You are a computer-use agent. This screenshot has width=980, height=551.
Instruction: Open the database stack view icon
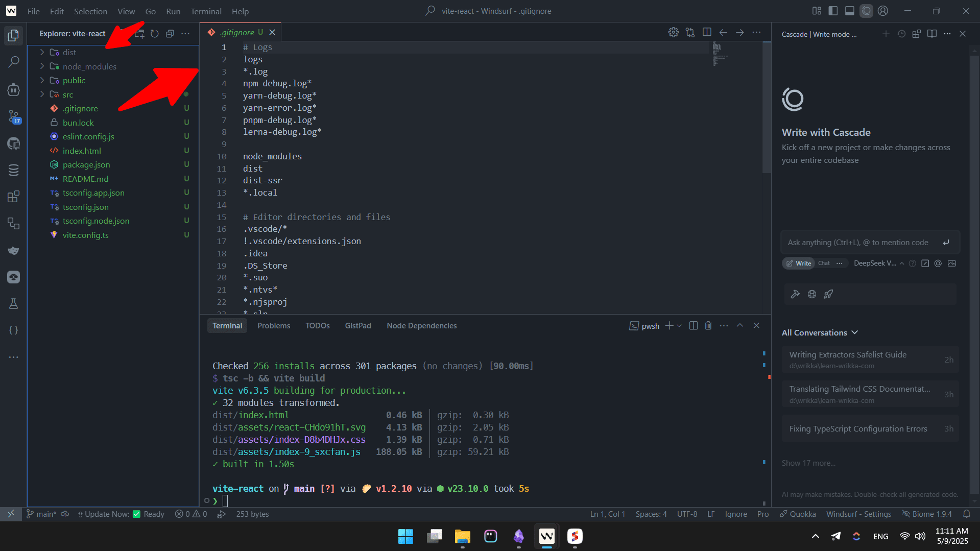point(14,170)
